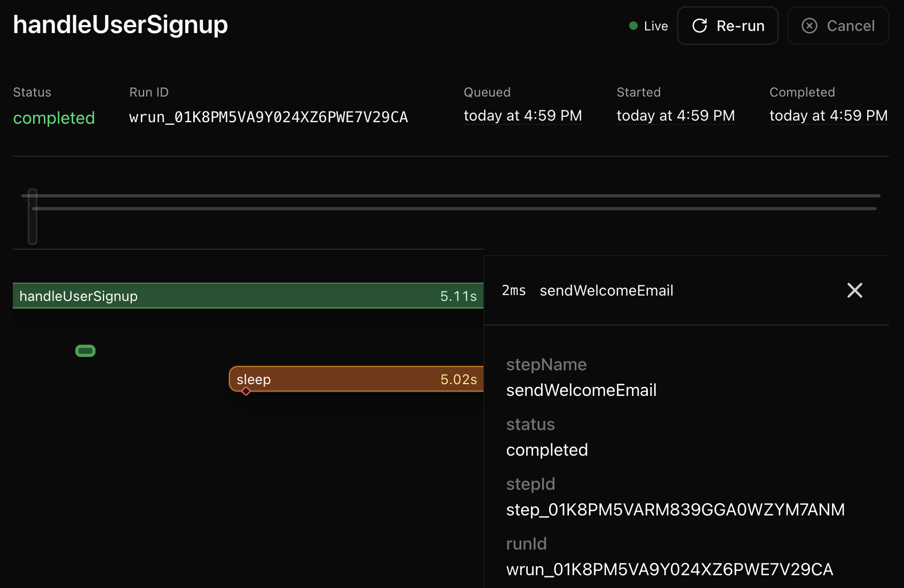Open the Queued timestamp details

[x=522, y=116]
